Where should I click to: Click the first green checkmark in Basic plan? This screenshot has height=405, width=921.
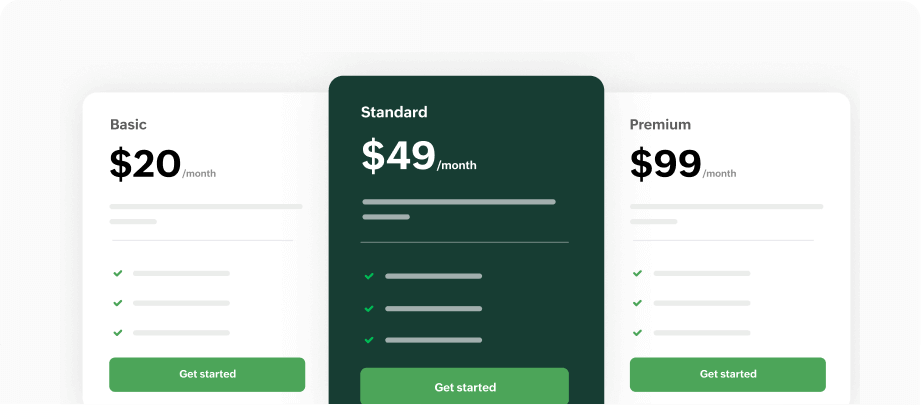coord(118,273)
